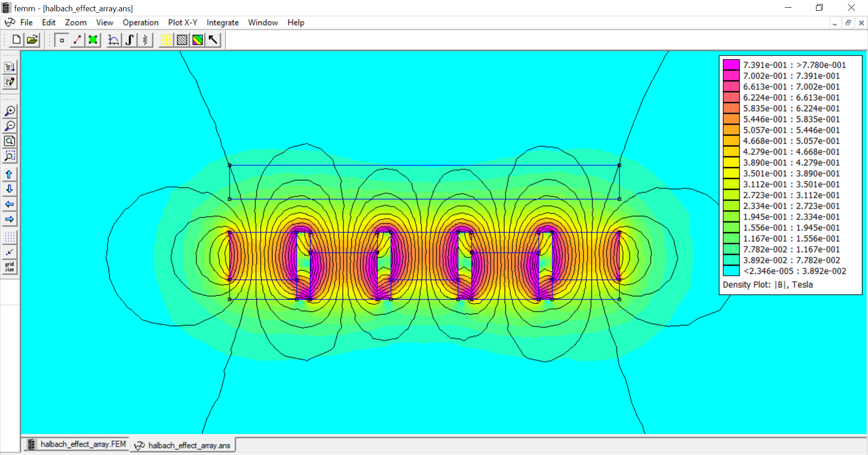
Task: Select the halbach_effect_array.ans tab
Action: click(x=183, y=446)
